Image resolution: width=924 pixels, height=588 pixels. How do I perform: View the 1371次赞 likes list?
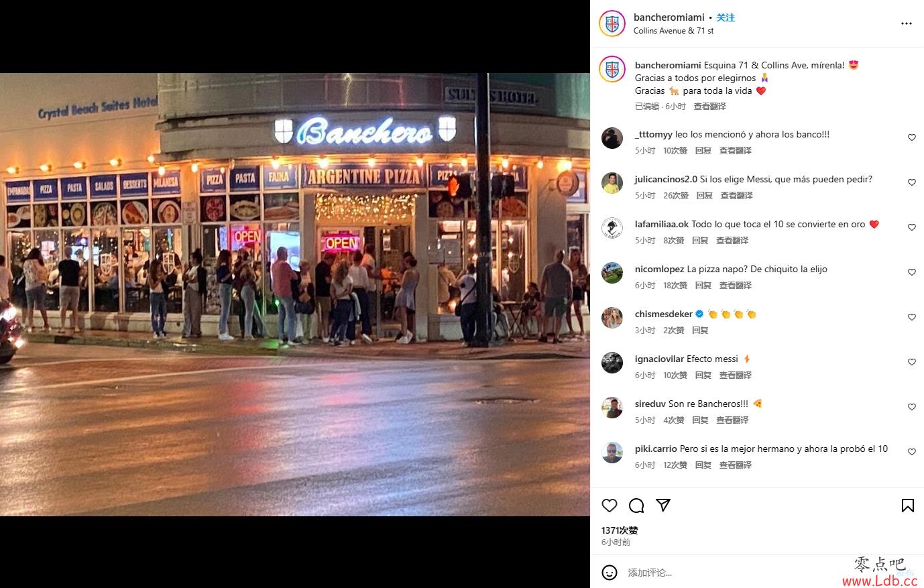tap(620, 530)
